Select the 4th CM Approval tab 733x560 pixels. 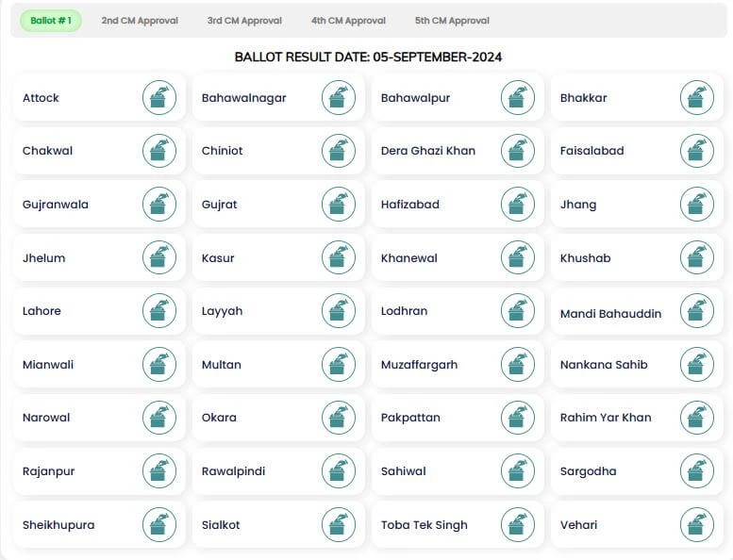click(x=348, y=21)
